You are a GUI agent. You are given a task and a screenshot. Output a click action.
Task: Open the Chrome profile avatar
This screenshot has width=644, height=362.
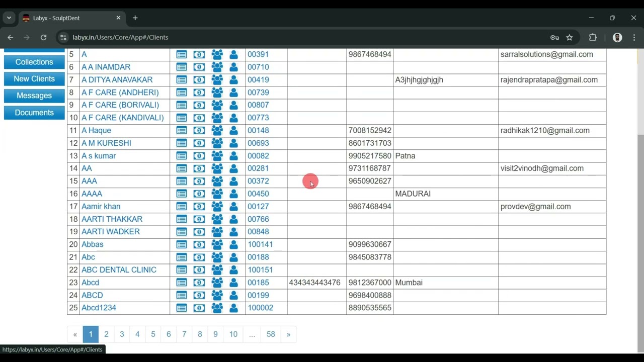click(x=617, y=37)
